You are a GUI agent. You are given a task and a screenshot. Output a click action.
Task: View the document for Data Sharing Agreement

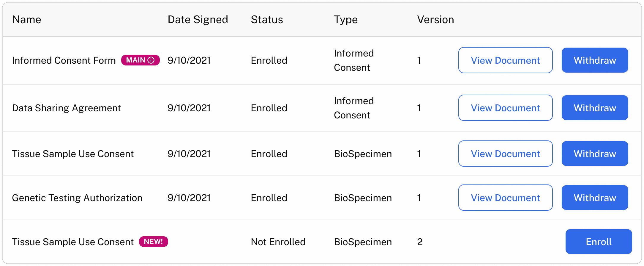tap(505, 108)
